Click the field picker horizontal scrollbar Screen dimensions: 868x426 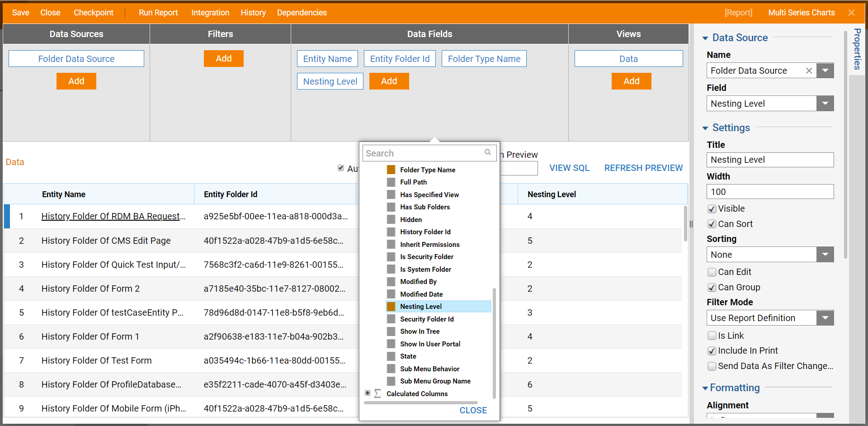coord(421,402)
